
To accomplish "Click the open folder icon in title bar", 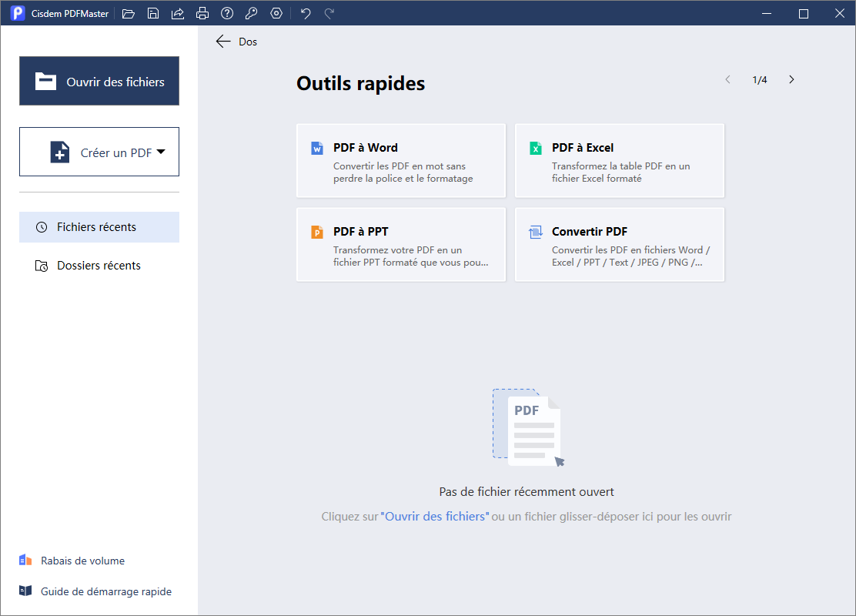I will pos(129,13).
